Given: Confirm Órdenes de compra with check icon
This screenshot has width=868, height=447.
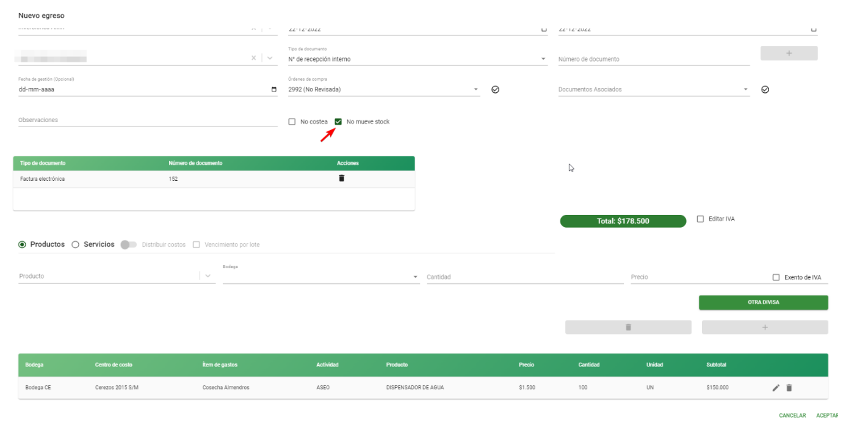Looking at the screenshot, I should click(495, 89).
